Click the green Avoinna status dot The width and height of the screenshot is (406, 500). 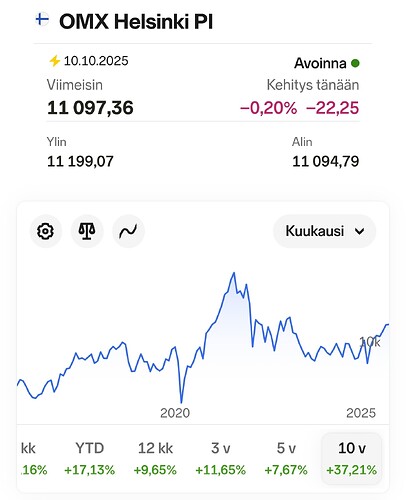pyautogui.click(x=355, y=63)
